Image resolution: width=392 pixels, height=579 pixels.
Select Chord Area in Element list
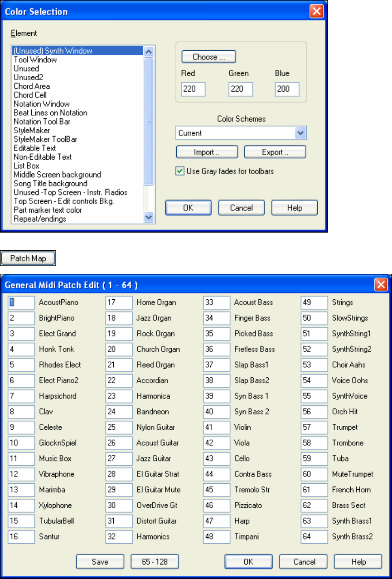(77, 86)
